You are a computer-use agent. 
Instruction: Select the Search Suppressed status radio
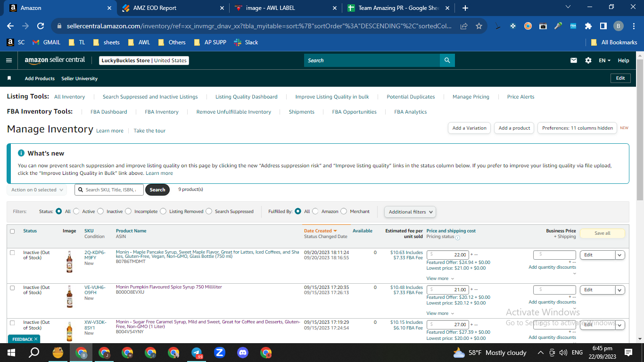coord(209,212)
